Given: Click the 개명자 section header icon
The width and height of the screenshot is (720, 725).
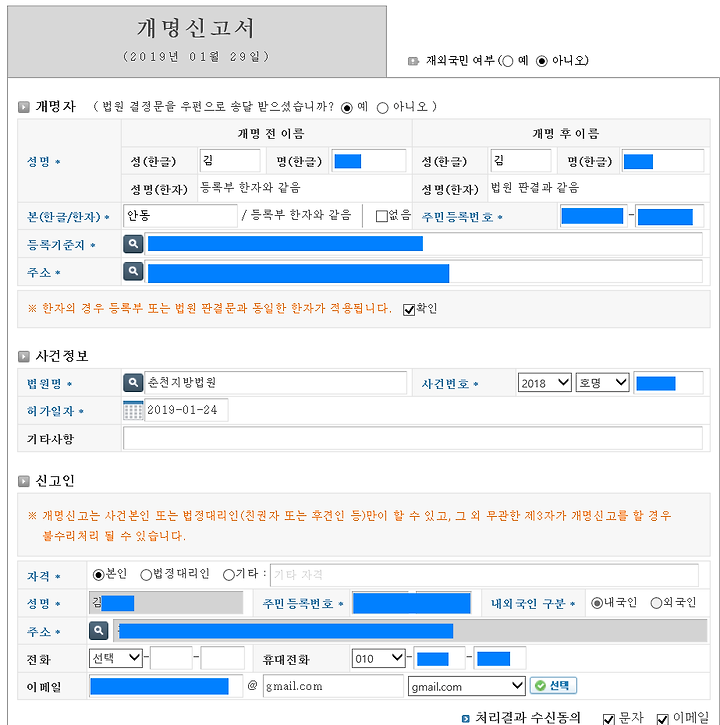Looking at the screenshot, I should pyautogui.click(x=23, y=107).
